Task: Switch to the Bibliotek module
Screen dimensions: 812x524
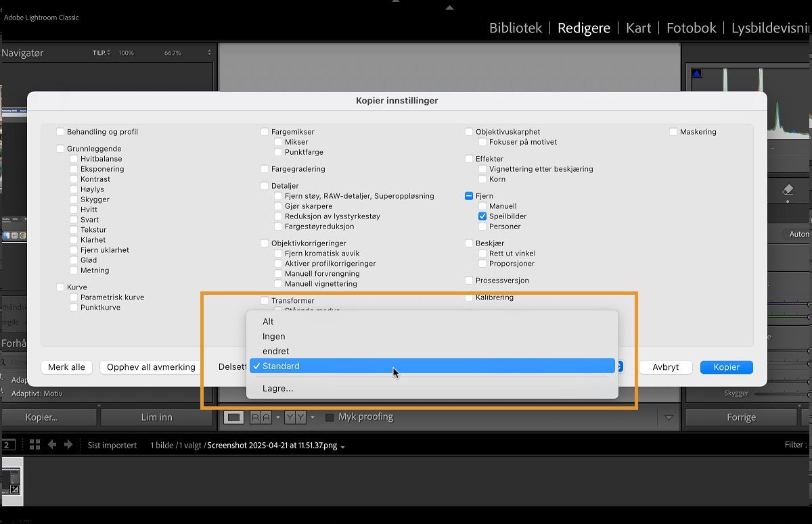Action: tap(516, 28)
